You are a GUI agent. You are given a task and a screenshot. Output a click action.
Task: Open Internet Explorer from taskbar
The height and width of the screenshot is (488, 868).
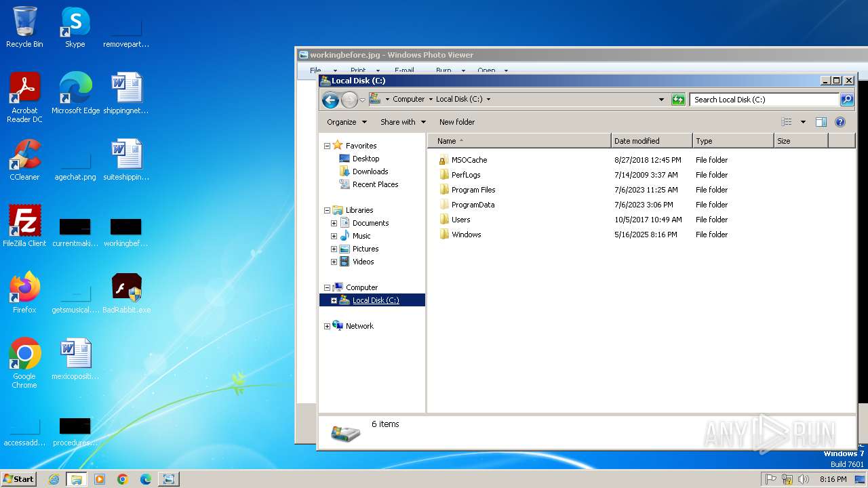coord(54,479)
